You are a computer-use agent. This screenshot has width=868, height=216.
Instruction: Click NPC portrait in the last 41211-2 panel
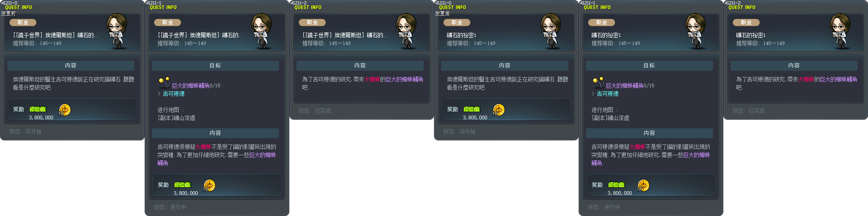(841, 31)
